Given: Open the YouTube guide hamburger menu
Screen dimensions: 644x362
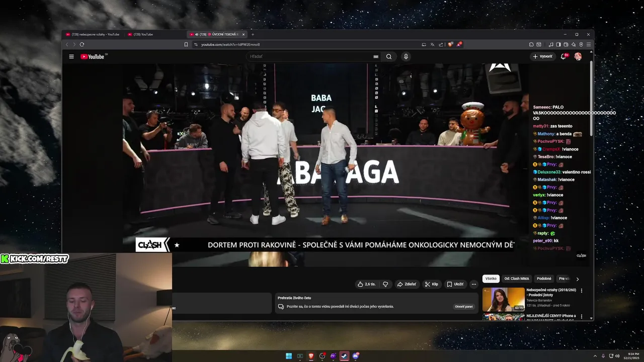Looking at the screenshot, I should (71, 57).
